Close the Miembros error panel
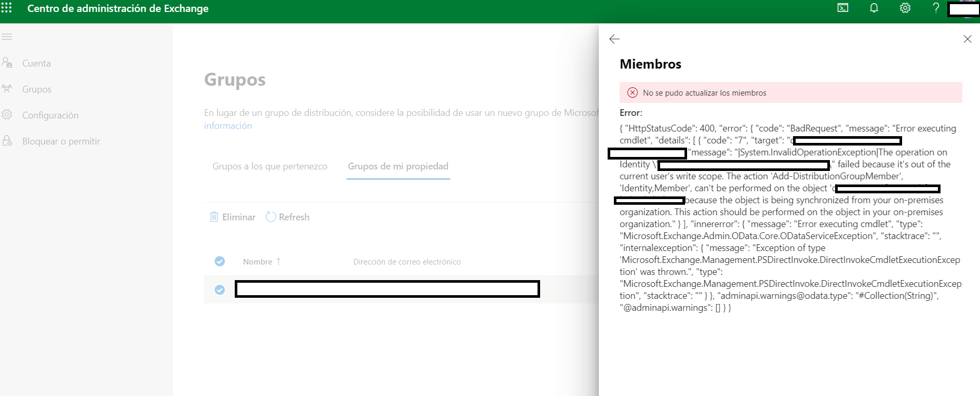 [968, 39]
